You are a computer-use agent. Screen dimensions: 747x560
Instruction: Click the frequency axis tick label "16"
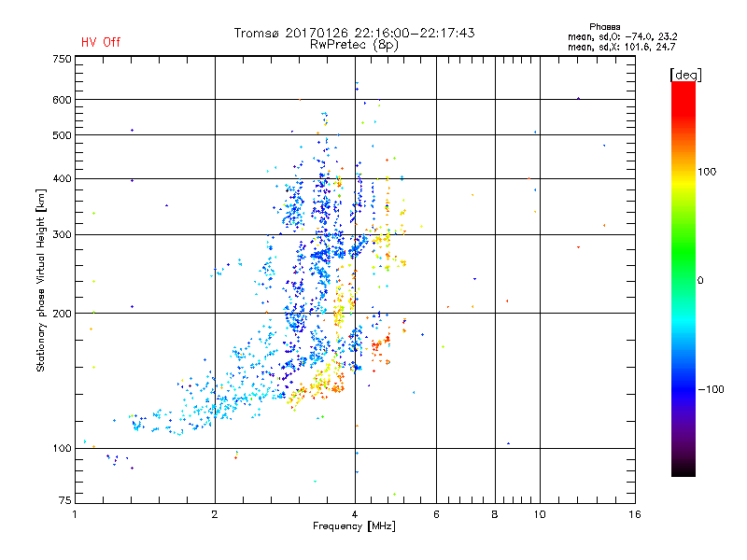(x=635, y=514)
